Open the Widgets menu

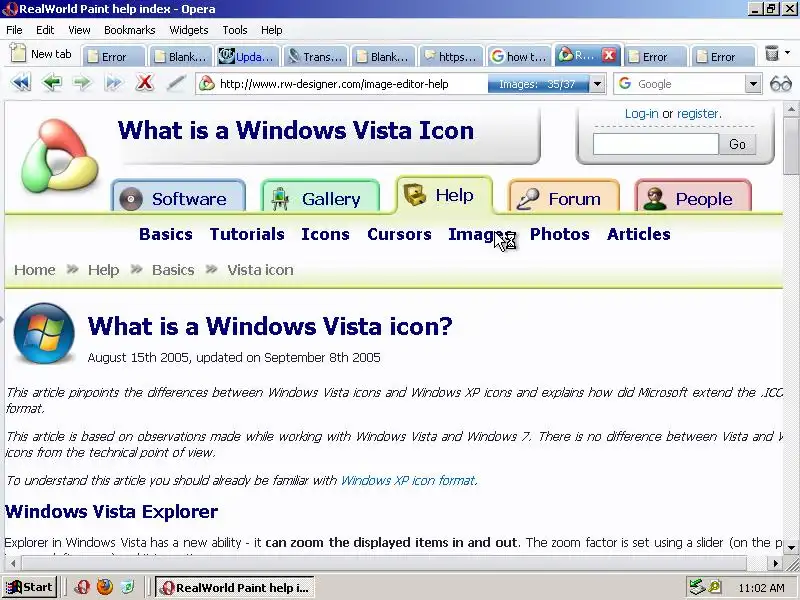(x=189, y=30)
